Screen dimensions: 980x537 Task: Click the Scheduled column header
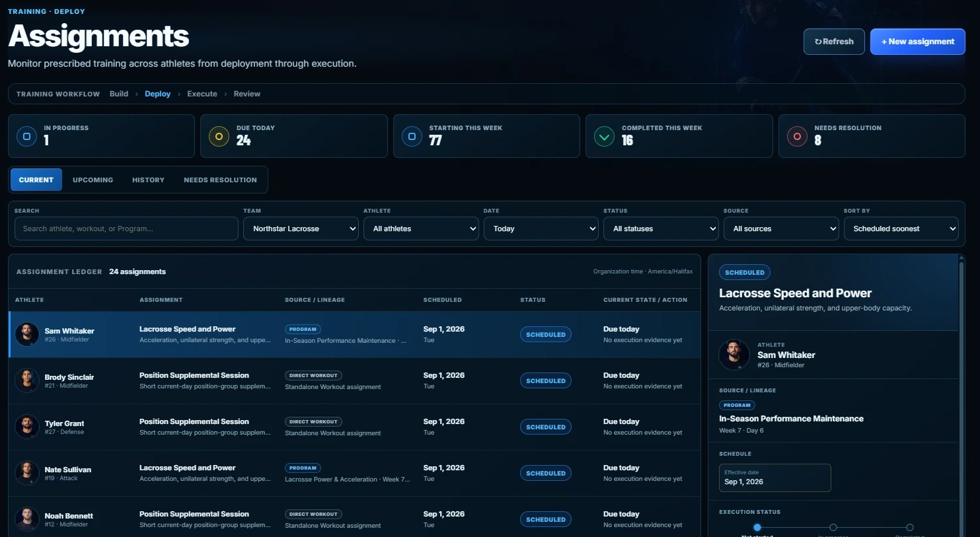pos(443,300)
